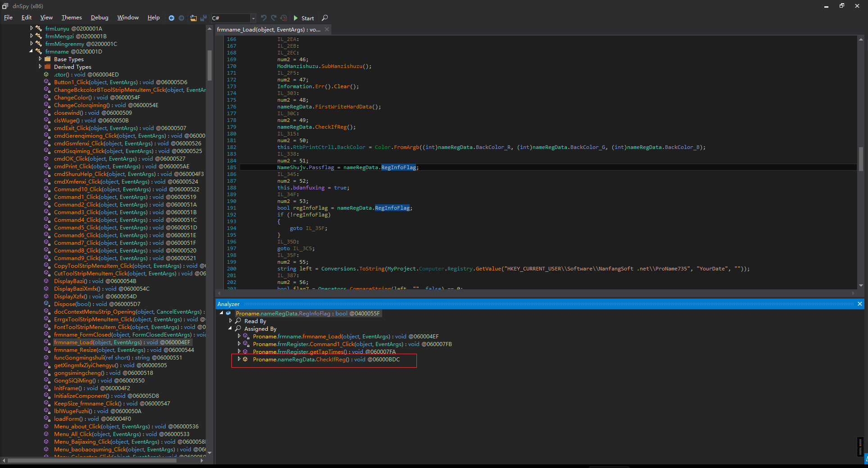The image size is (868, 468).
Task: Expand the Proname.nameRegData.CheckIfReg analyzer entry
Action: pos(239,359)
